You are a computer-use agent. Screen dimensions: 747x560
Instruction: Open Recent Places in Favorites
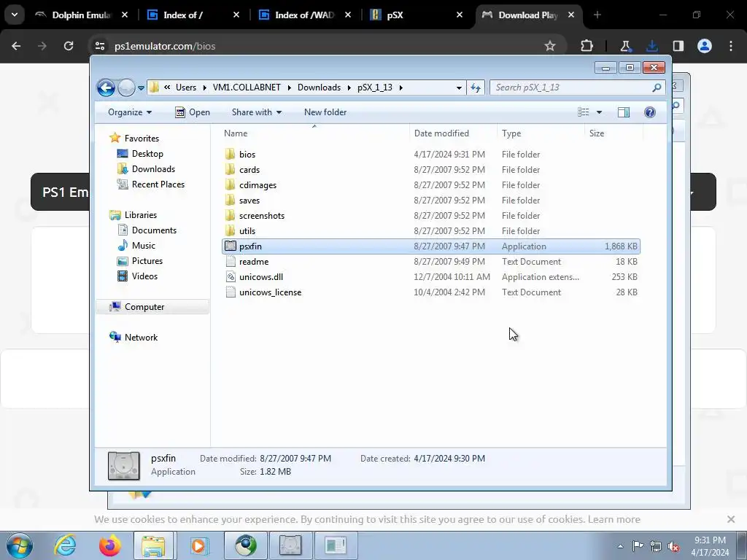point(158,184)
